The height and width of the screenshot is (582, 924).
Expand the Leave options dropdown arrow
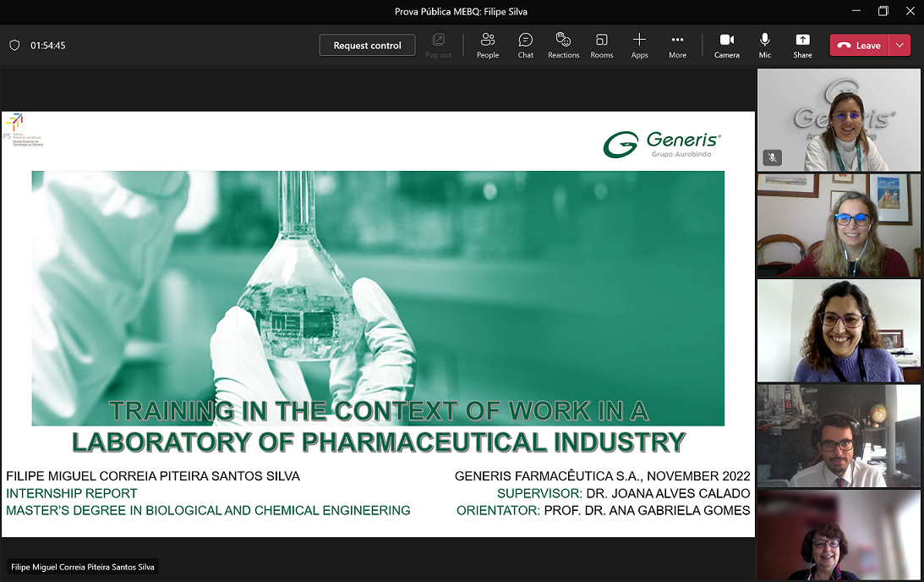pos(899,46)
